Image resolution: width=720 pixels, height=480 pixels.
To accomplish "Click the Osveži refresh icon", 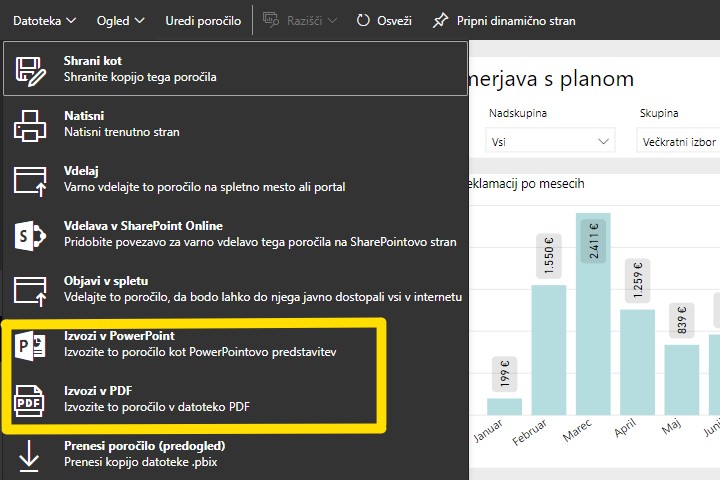I will tap(363, 20).
